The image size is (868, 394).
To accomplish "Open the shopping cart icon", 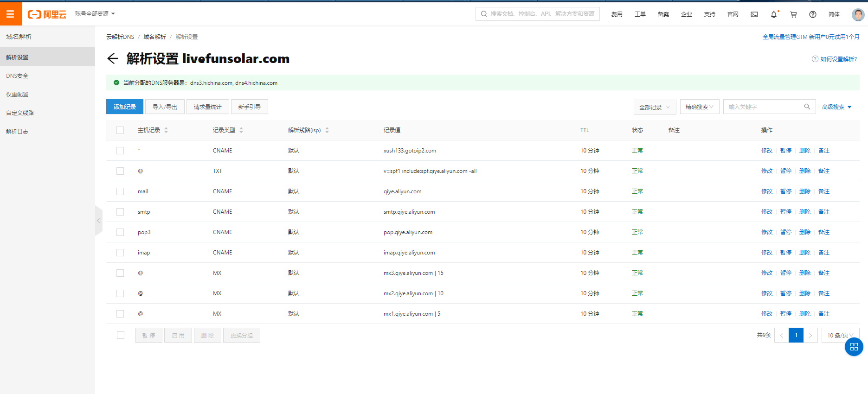I will point(793,14).
